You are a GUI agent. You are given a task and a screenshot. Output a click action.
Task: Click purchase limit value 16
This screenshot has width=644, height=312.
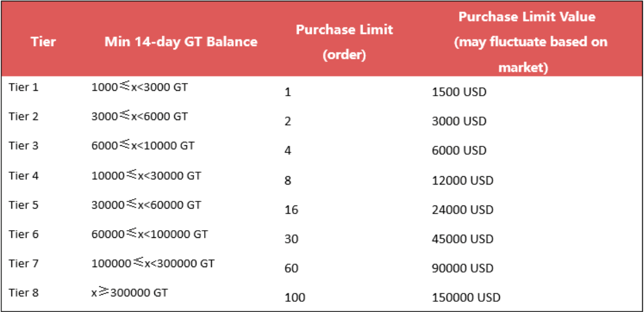tap(291, 210)
